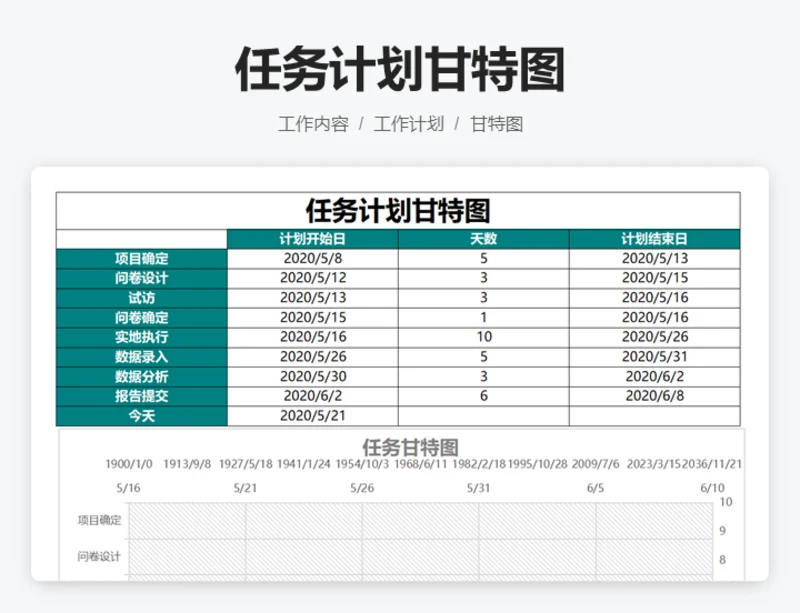Click days value 3 in 试访 row
This screenshot has width=800, height=613.
click(x=484, y=298)
